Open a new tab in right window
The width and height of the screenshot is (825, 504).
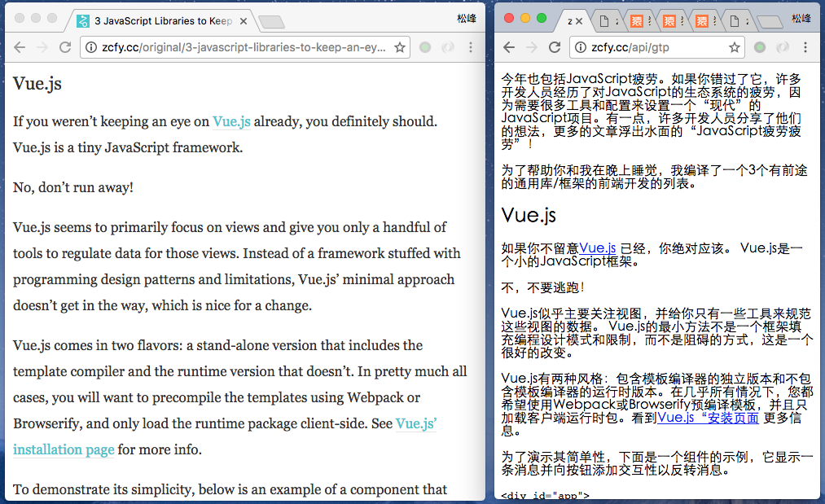[x=770, y=21]
